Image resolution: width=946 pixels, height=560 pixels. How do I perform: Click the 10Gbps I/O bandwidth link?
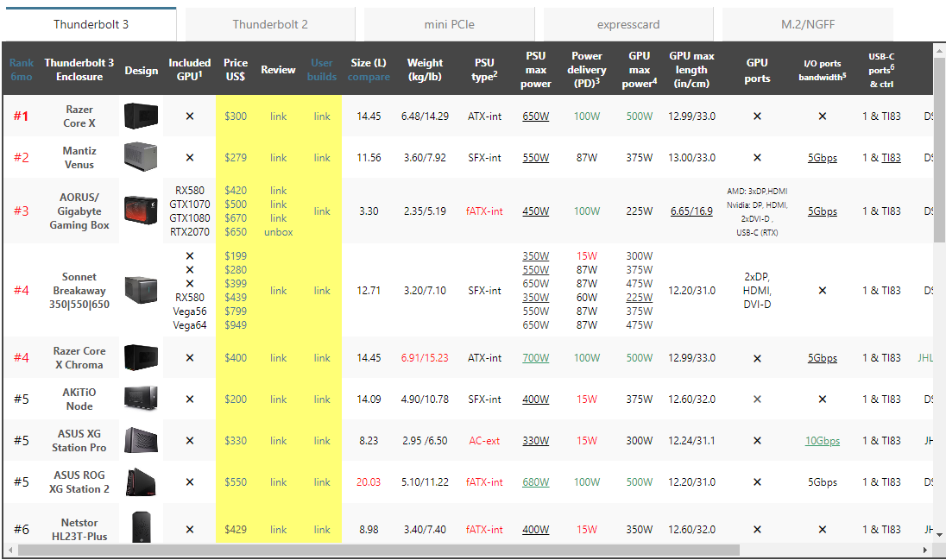point(823,441)
